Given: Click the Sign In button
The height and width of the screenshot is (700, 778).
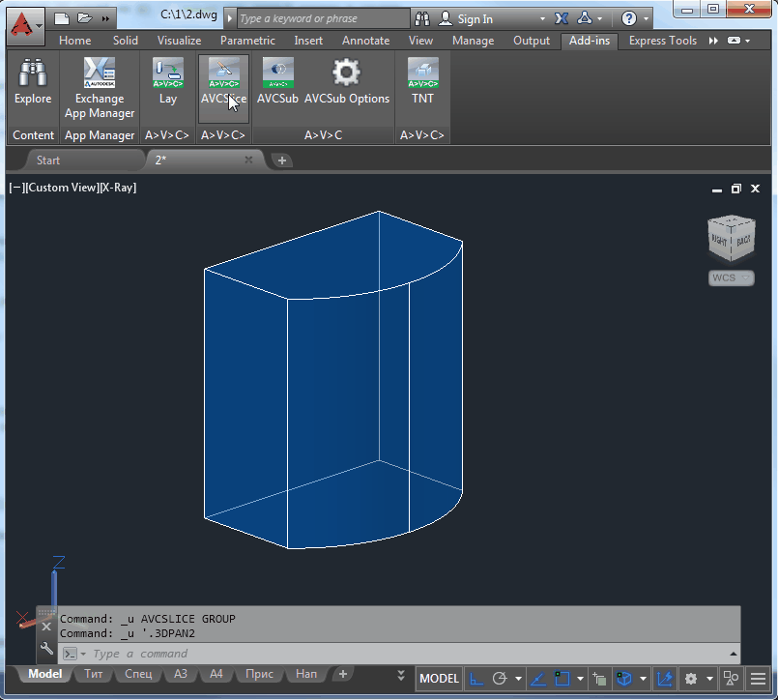Looking at the screenshot, I should point(475,18).
